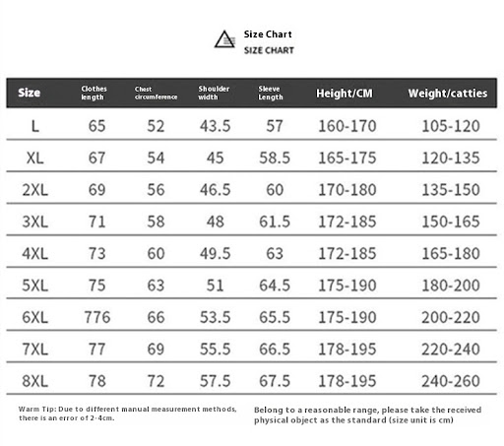Select the XL size row label
This screenshot has height=446, width=504.
point(35,158)
